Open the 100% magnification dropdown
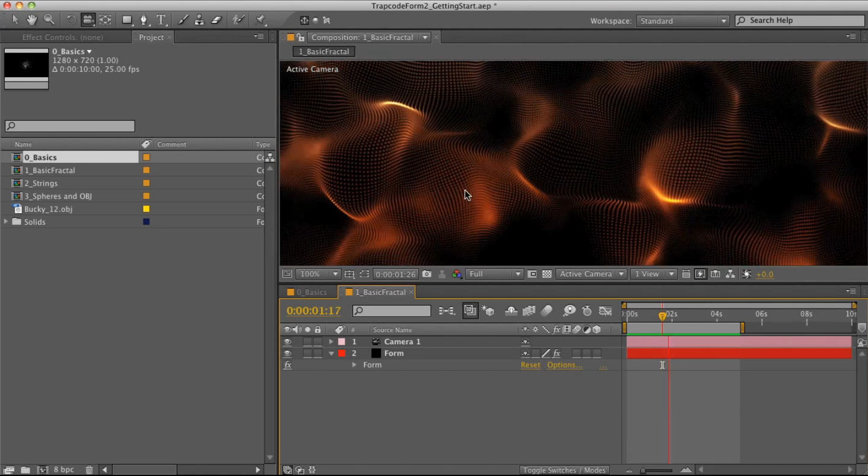Screen dimensions: 868x476 318,274
